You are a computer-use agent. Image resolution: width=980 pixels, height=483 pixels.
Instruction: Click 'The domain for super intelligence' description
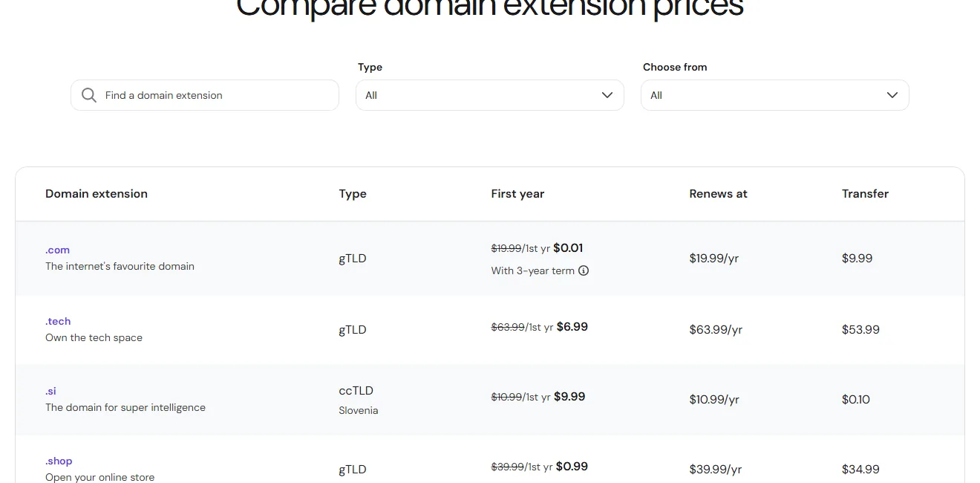tap(125, 407)
